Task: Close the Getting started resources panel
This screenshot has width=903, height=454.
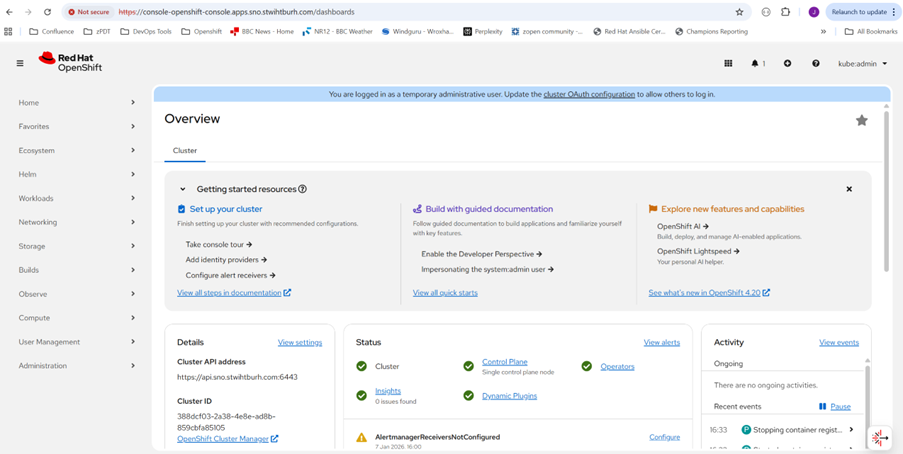Action: coord(849,189)
